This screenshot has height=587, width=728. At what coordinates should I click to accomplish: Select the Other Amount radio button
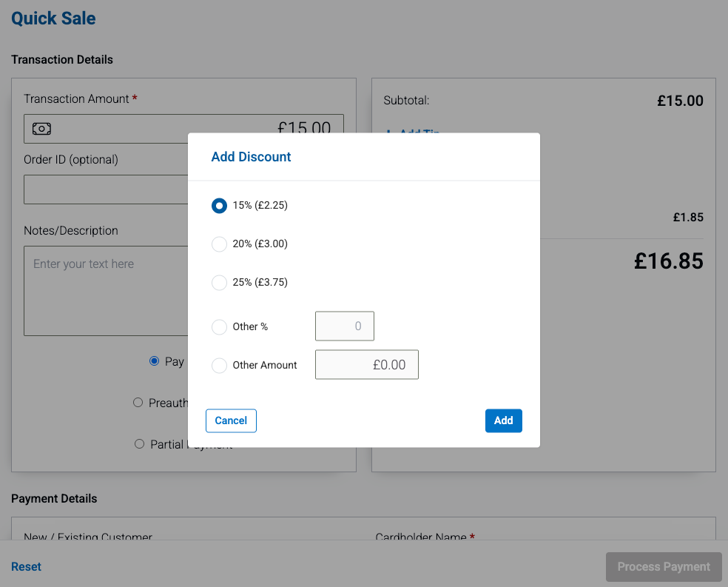coord(219,365)
